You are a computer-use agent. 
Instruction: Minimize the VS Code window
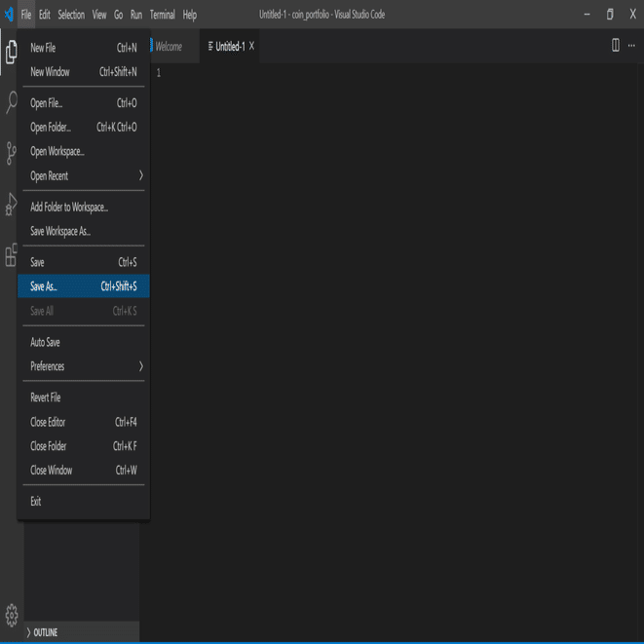[x=587, y=15]
